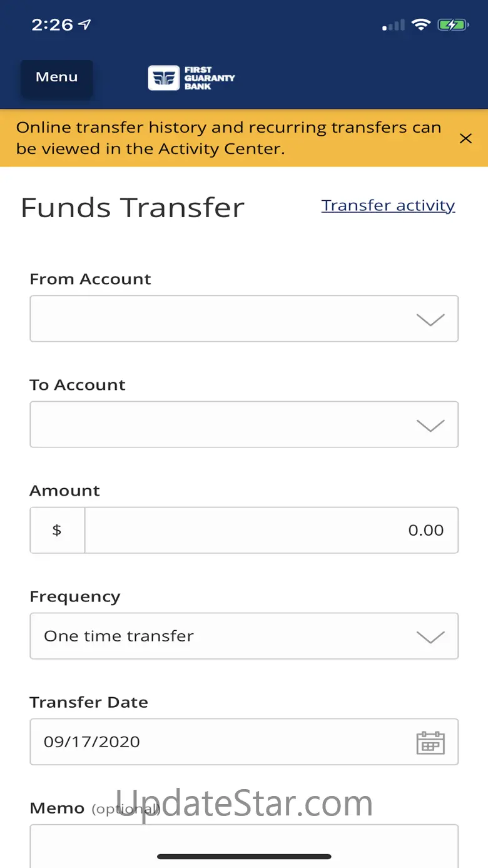Image resolution: width=488 pixels, height=868 pixels.
Task: Focus the Amount input field
Action: coord(272,530)
